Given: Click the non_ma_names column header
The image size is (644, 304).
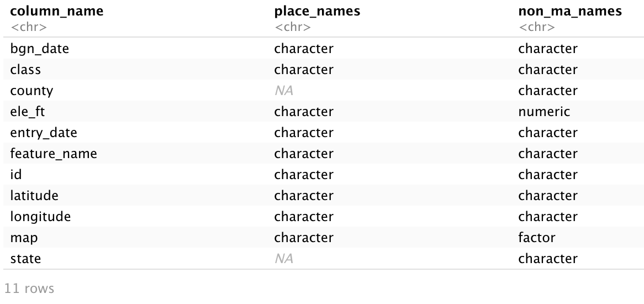Looking at the screenshot, I should [570, 11].
